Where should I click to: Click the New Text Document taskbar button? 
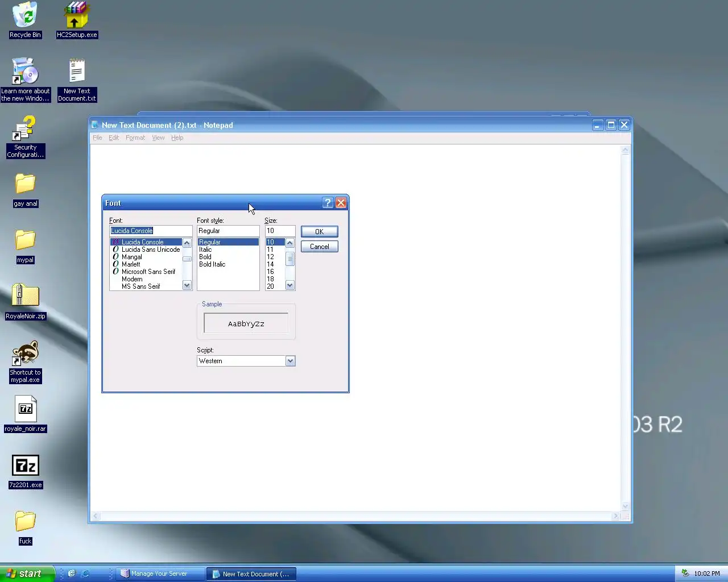251,573
